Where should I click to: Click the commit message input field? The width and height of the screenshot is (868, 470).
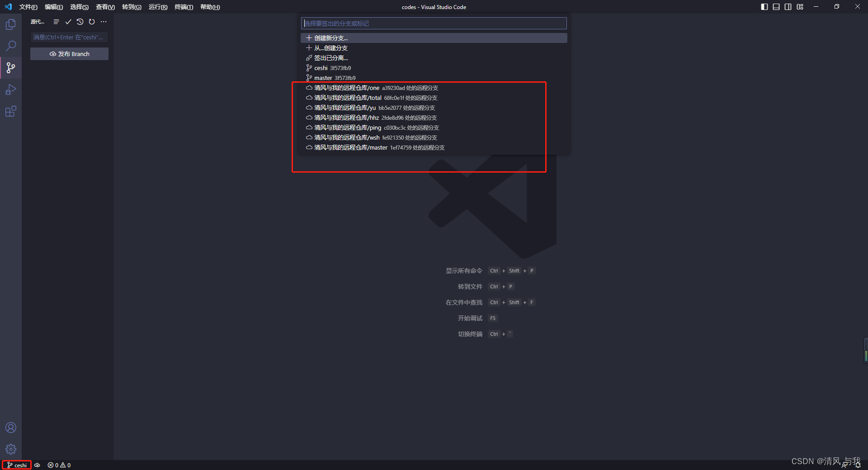pyautogui.click(x=69, y=37)
